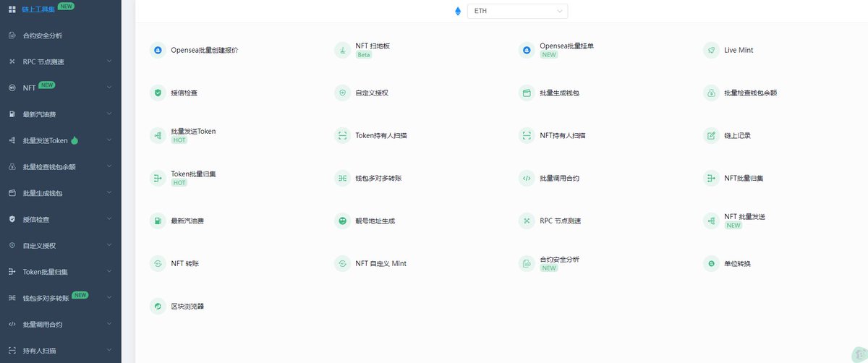
Task: Expand the 批量生成钱包 sidebar chevron
Action: (x=109, y=193)
